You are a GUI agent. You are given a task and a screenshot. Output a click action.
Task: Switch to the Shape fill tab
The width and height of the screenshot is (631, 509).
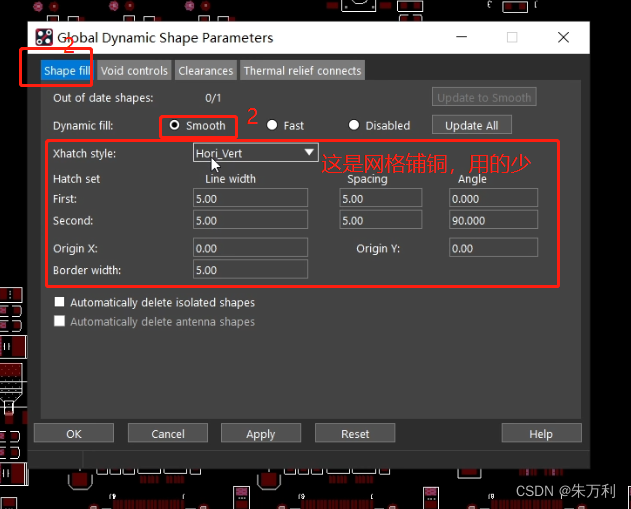(x=67, y=71)
